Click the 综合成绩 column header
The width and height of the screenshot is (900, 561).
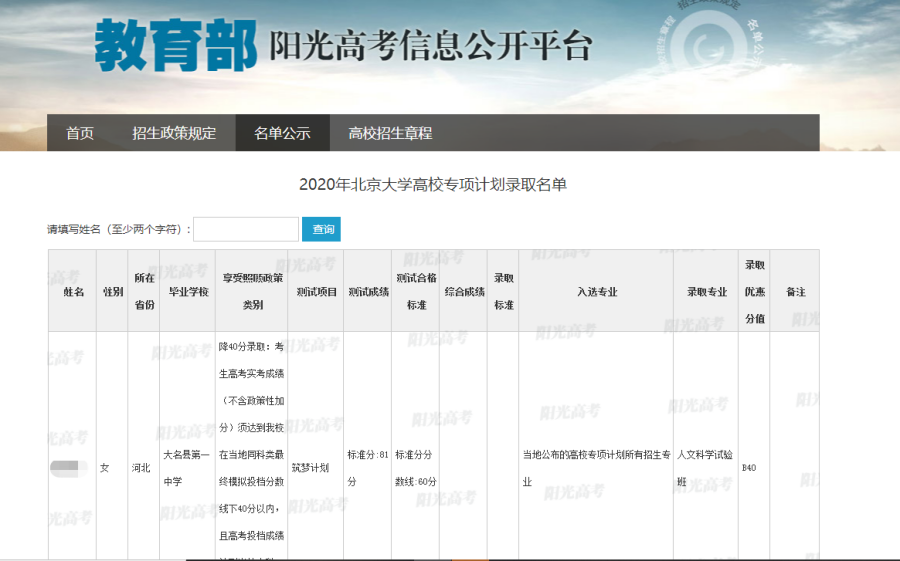[x=464, y=292]
